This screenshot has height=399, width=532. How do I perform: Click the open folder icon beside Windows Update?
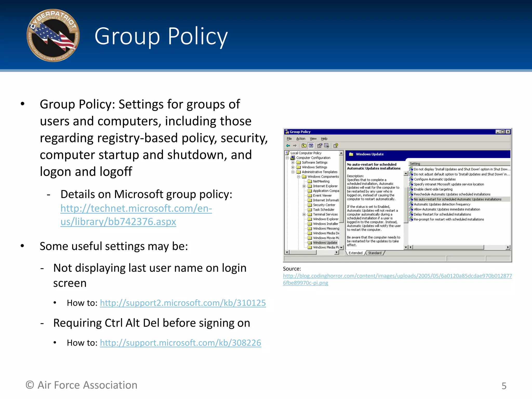pos(310,243)
